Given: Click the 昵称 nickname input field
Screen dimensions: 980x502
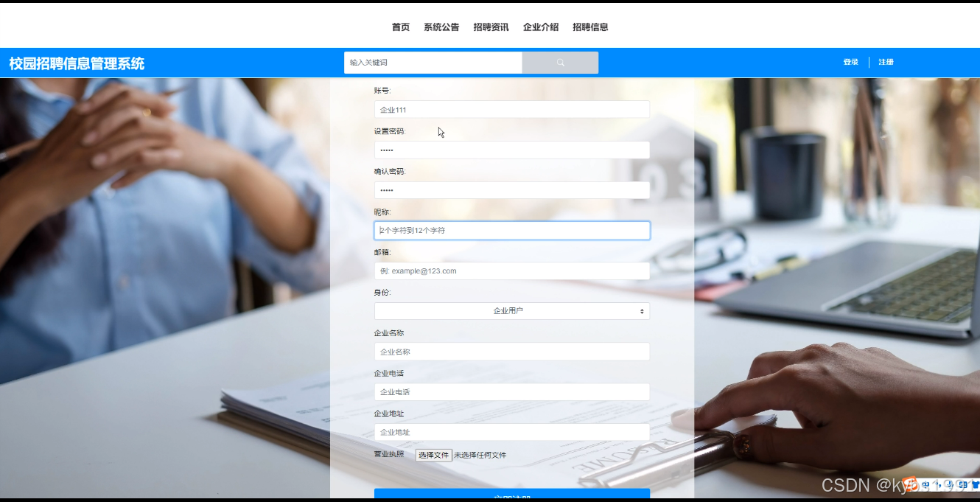Looking at the screenshot, I should 512,231.
